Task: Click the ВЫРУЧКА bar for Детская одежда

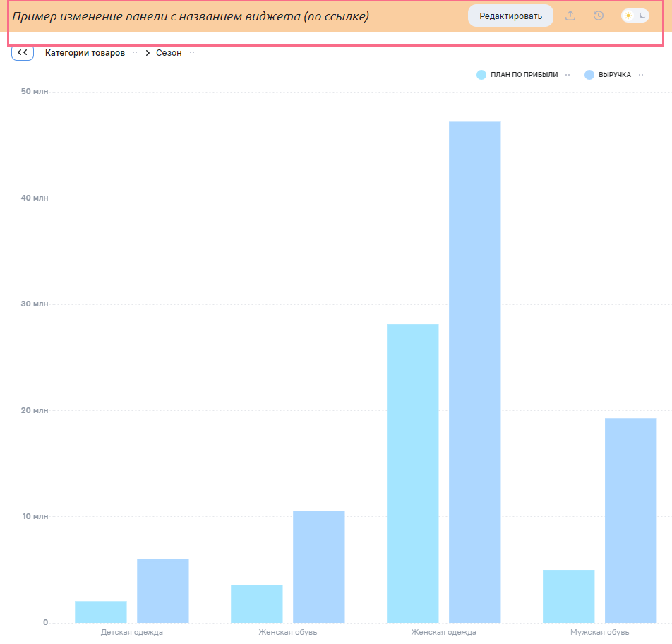Action: click(x=162, y=590)
